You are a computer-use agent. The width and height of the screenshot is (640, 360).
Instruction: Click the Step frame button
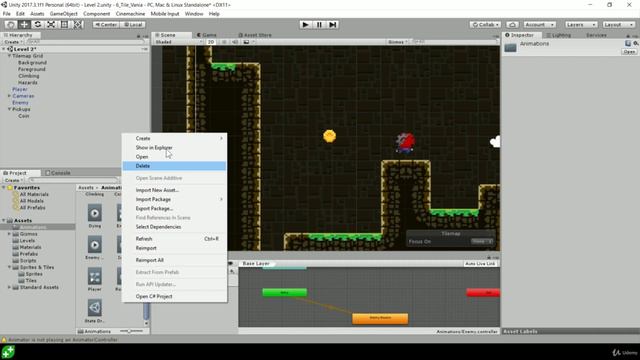click(333, 24)
